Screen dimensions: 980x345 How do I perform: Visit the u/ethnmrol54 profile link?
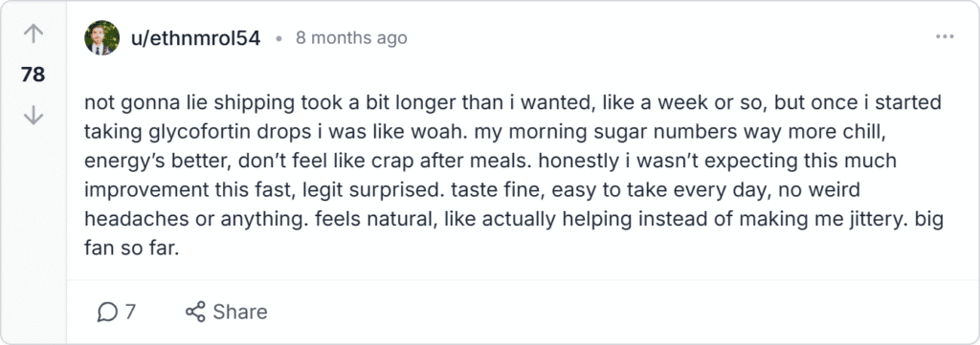(195, 38)
